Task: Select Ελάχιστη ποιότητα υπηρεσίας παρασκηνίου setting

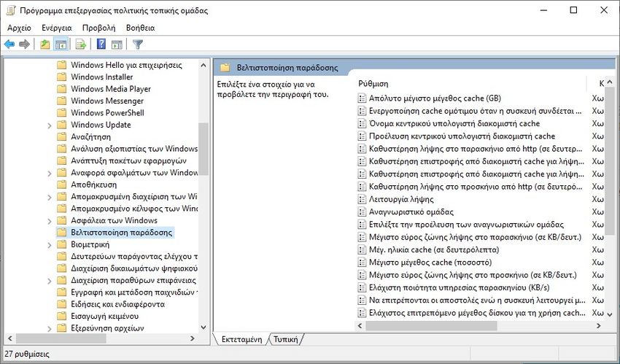Action: (459, 287)
